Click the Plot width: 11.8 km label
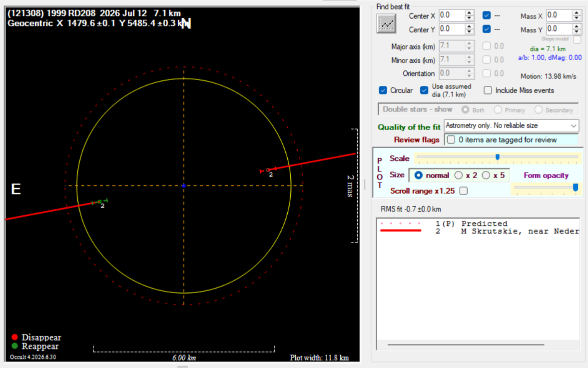Viewport: 588px width, 368px height. (x=320, y=357)
